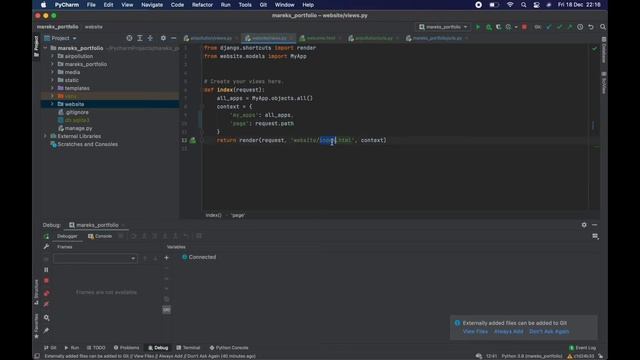Minimize the Debug panel with minus icon
The width and height of the screenshot is (640, 360).
[594, 225]
